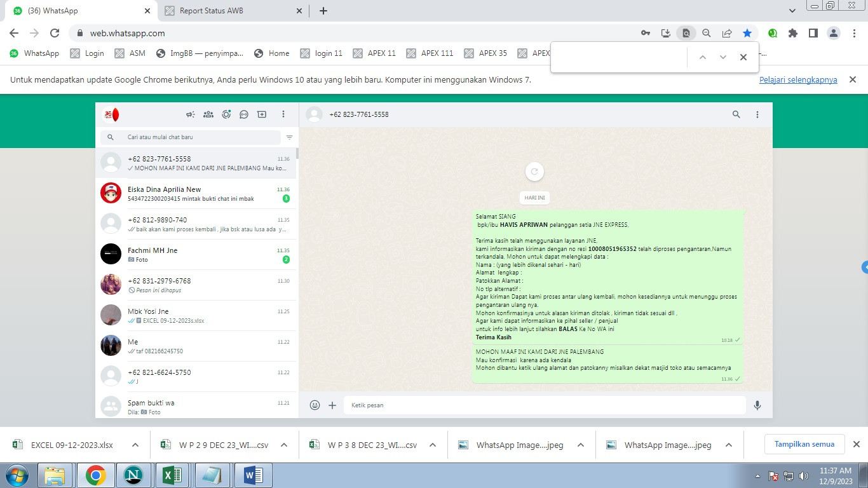Open the ASM bookmark
The width and height of the screenshot is (868, 488).
pos(130,53)
